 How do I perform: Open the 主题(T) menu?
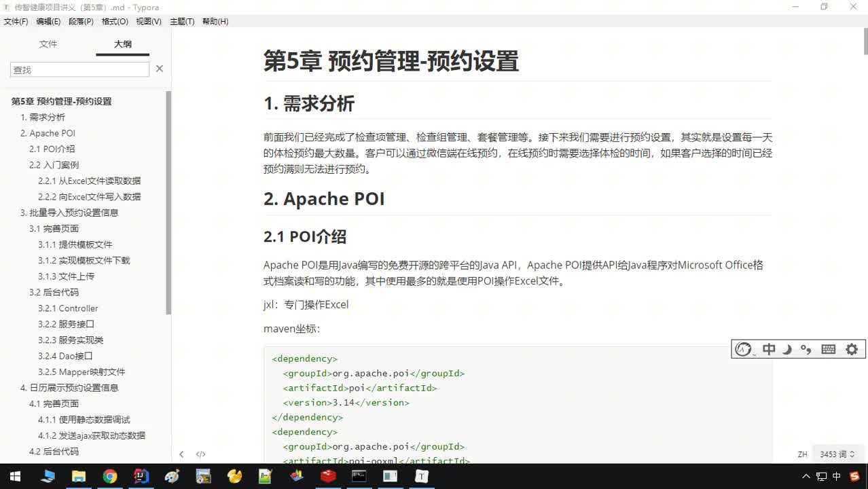pyautogui.click(x=182, y=22)
